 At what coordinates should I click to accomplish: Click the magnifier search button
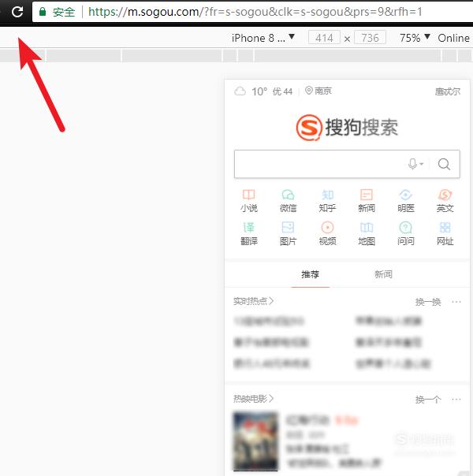pos(444,164)
